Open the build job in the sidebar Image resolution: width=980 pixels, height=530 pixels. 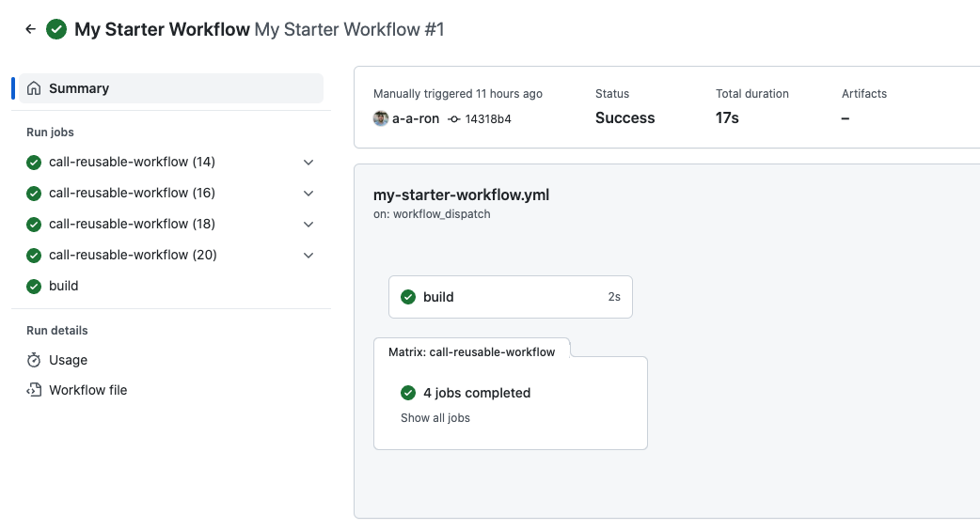pyautogui.click(x=64, y=286)
